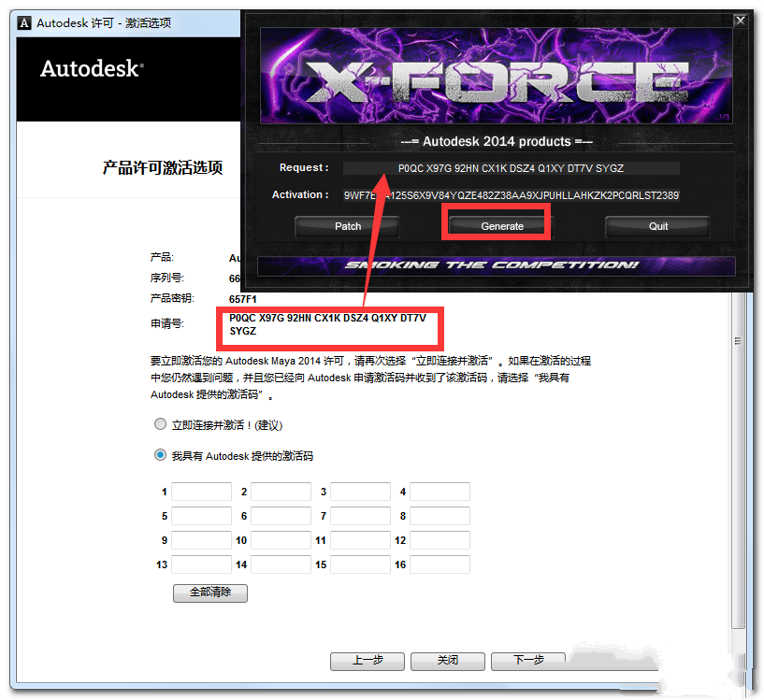764x700 pixels.
Task: Click the Autodesk 2014 products title text
Action: [x=496, y=142]
